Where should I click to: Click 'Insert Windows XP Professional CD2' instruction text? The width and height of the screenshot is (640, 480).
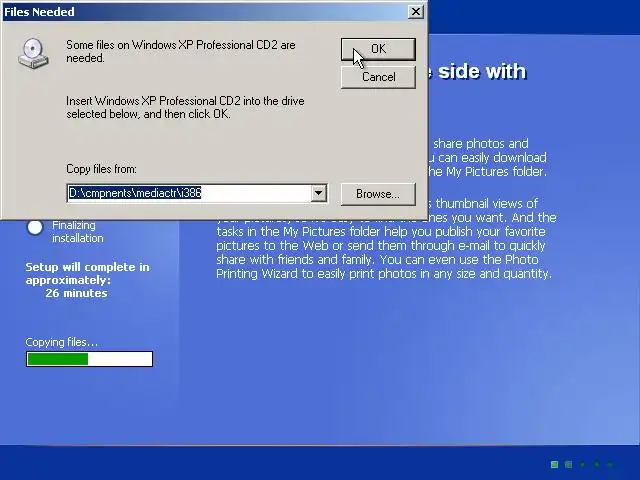[x=185, y=107]
